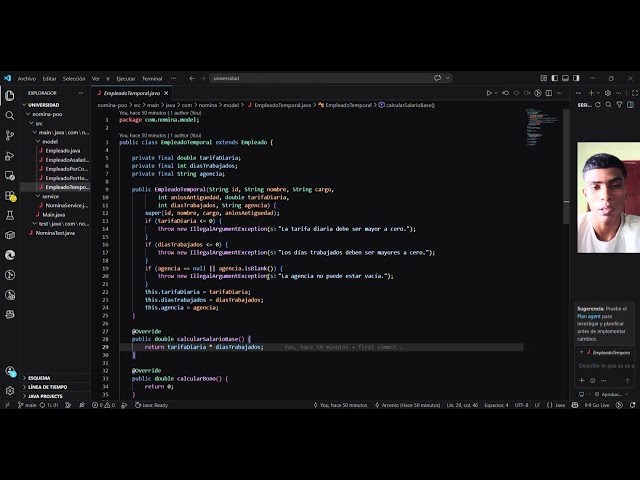
Task: Click the notifications bell in status bar
Action: point(633,405)
